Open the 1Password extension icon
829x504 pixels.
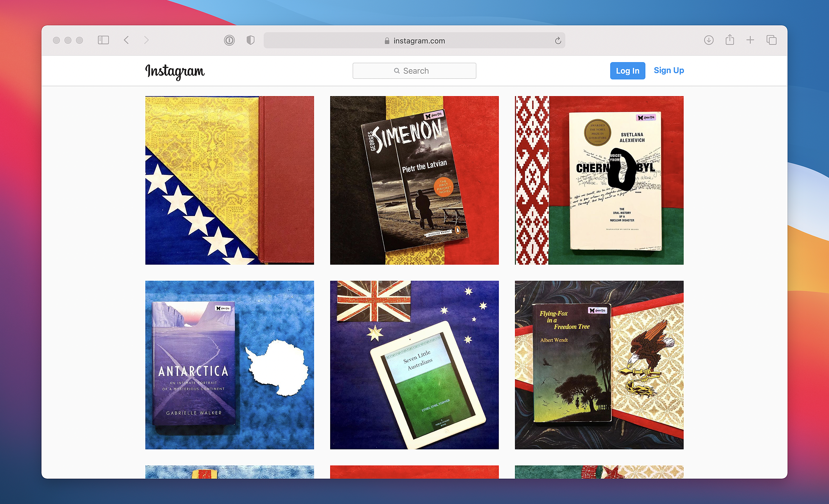pos(229,40)
